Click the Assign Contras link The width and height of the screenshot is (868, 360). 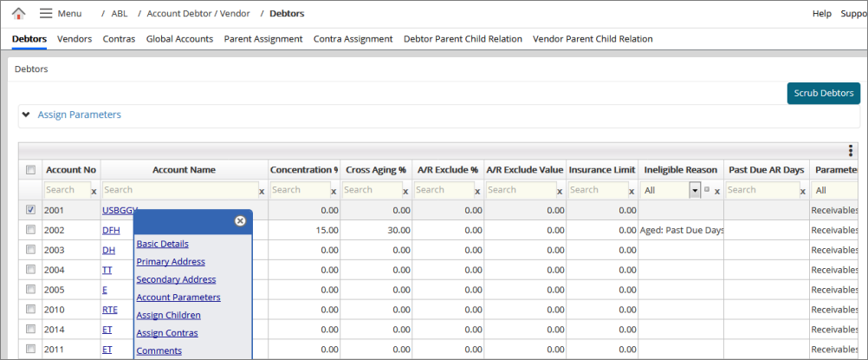tap(166, 333)
